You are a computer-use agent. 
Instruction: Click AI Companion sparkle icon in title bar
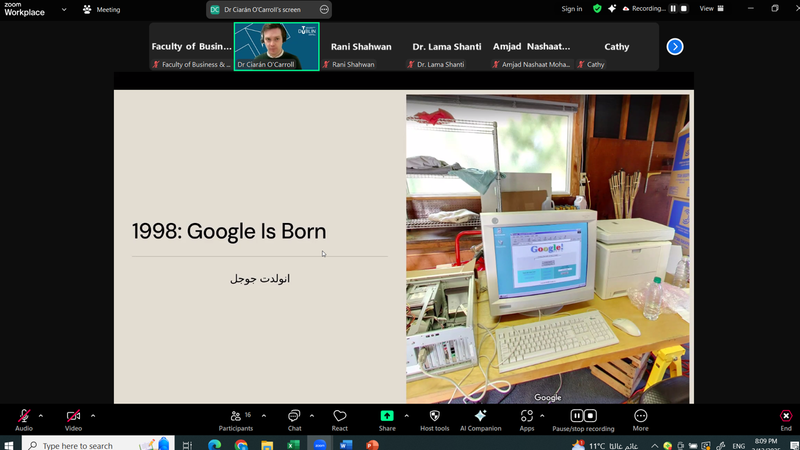(612, 9)
